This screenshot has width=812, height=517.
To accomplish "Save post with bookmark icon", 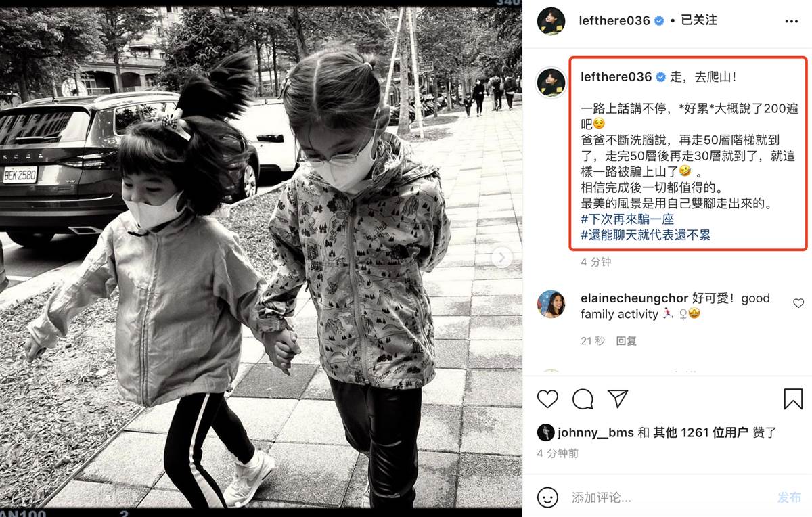I will click(793, 399).
